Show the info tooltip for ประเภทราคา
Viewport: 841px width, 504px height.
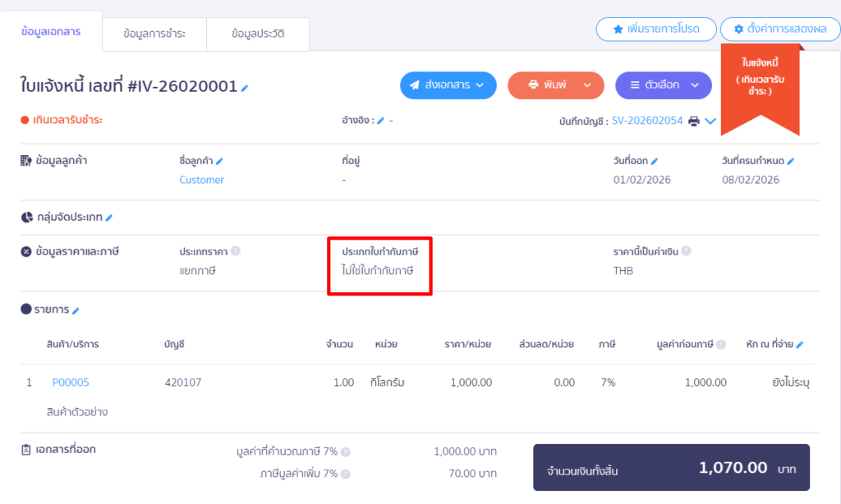234,250
